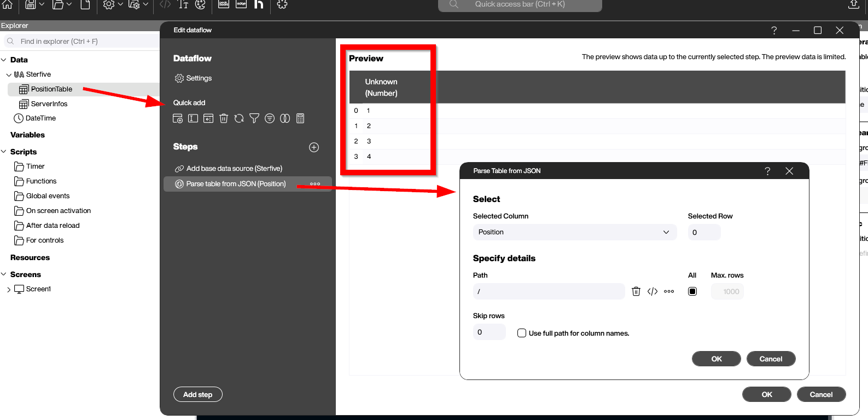Click the Hub 'h' icon
Image resolution: width=868 pixels, height=420 pixels.
259,4
